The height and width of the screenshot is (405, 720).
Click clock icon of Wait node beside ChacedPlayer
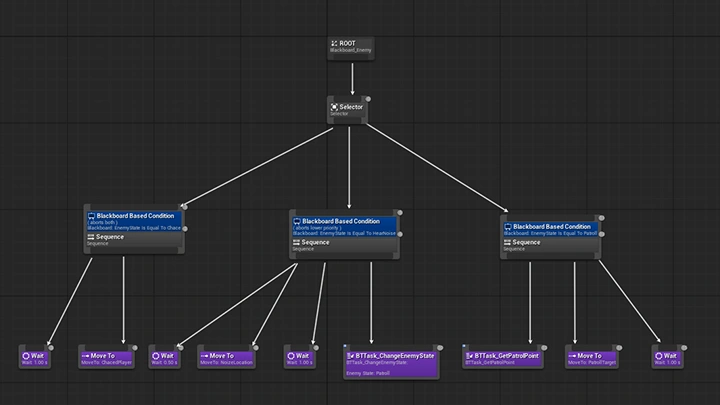tap(26, 356)
